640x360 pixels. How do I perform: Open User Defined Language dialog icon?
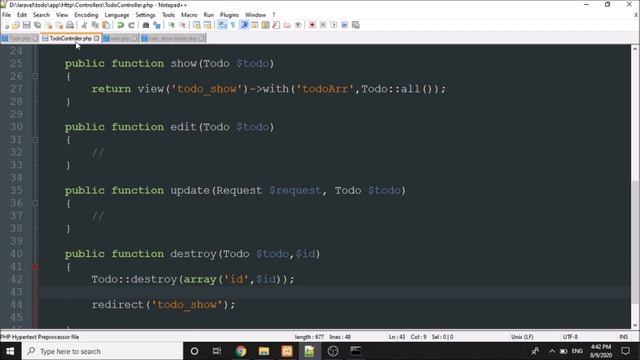(254, 25)
